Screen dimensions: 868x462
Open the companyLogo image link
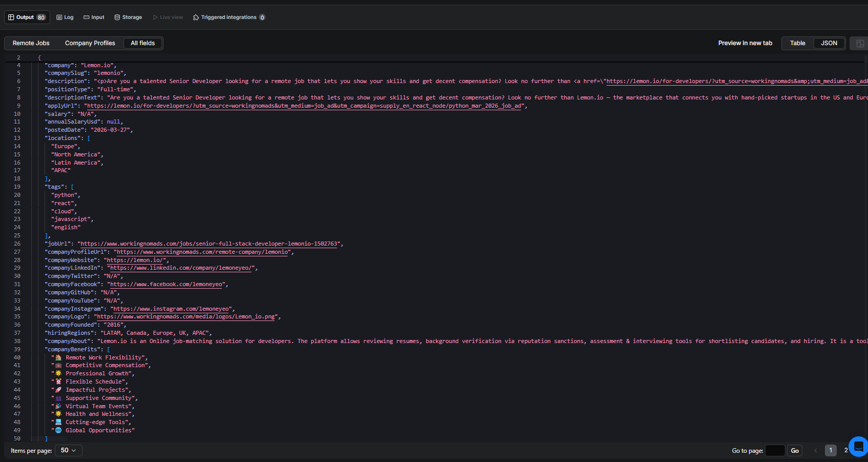186,316
